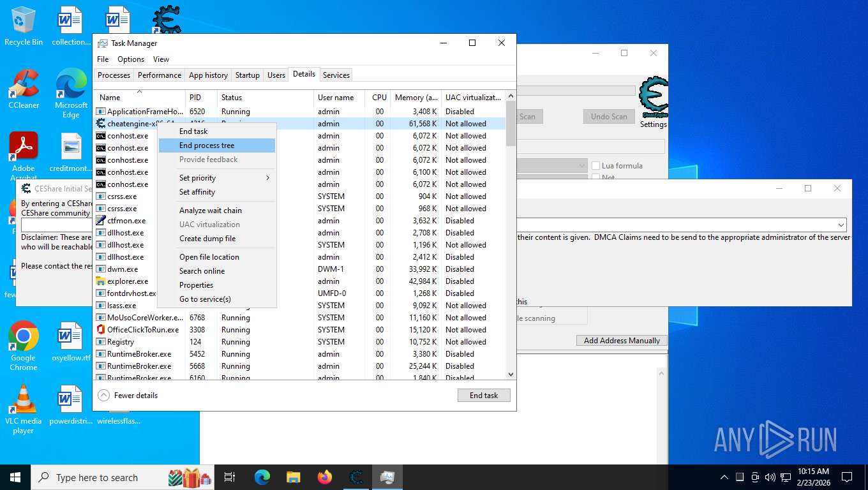
Task: Select Open file location entry
Action: point(217,257)
